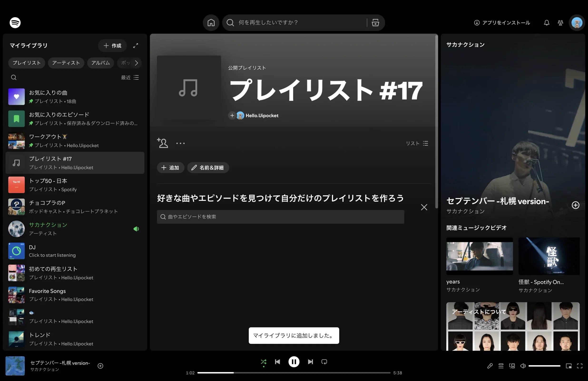Screen dimensions: 588x381
Task: Open サカナクション artist link under now playing
Action: (45, 369)
